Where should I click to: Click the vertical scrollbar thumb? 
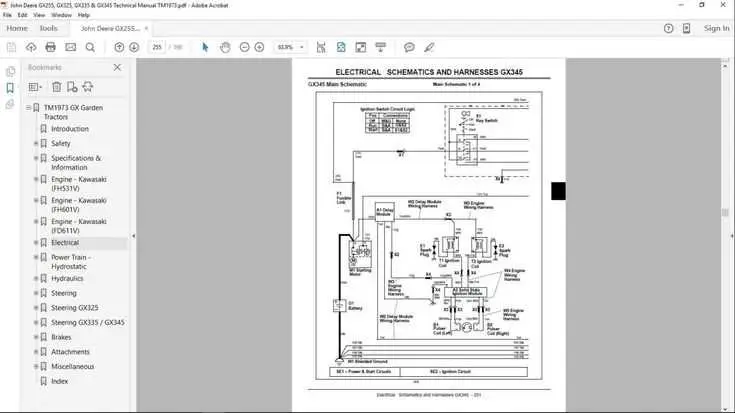click(x=725, y=213)
